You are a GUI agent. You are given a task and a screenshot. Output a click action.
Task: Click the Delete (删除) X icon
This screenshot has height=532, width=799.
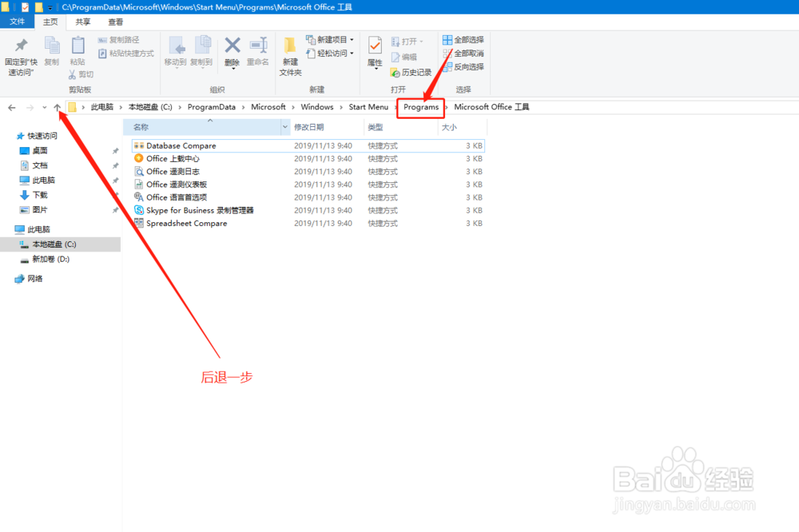233,46
